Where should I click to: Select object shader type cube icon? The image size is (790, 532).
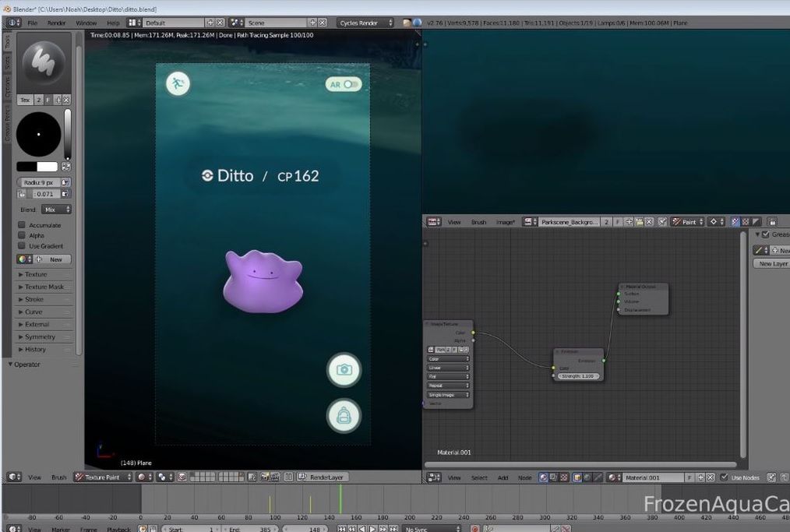tap(577, 477)
